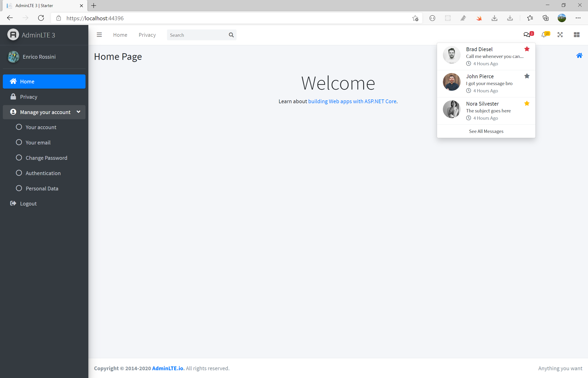The image size is (588, 378).
Task: Toggle the sidebar with the hamburger icon
Action: [x=99, y=35]
